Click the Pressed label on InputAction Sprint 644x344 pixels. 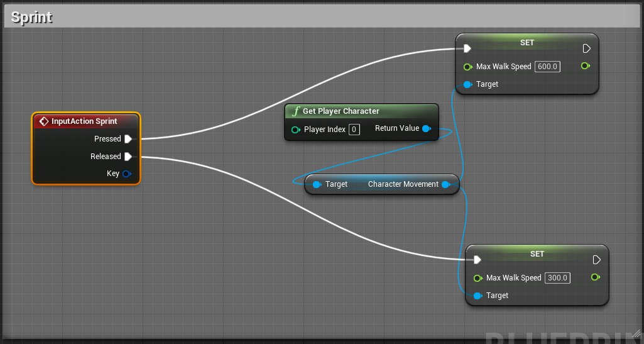click(107, 139)
